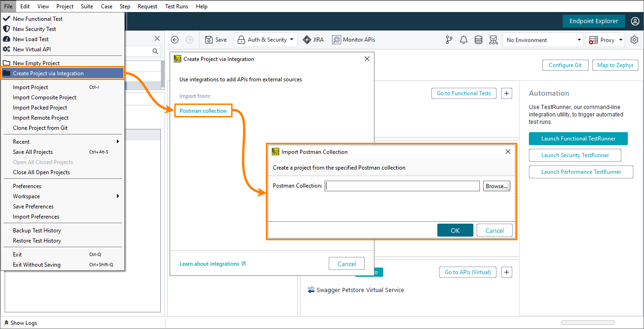
Task: Choose Clone Project from Git
Action: tap(62, 128)
